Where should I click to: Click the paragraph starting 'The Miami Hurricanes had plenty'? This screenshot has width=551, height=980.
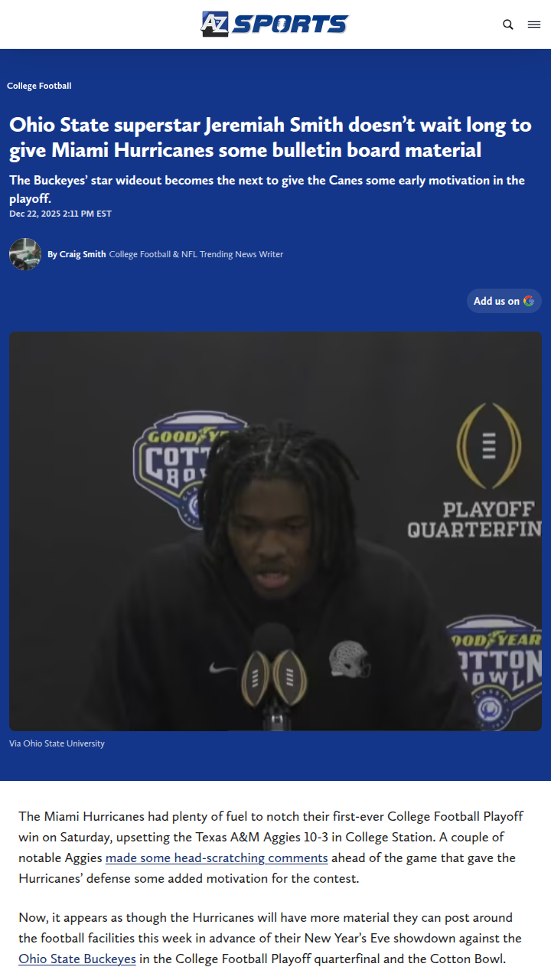[272, 848]
